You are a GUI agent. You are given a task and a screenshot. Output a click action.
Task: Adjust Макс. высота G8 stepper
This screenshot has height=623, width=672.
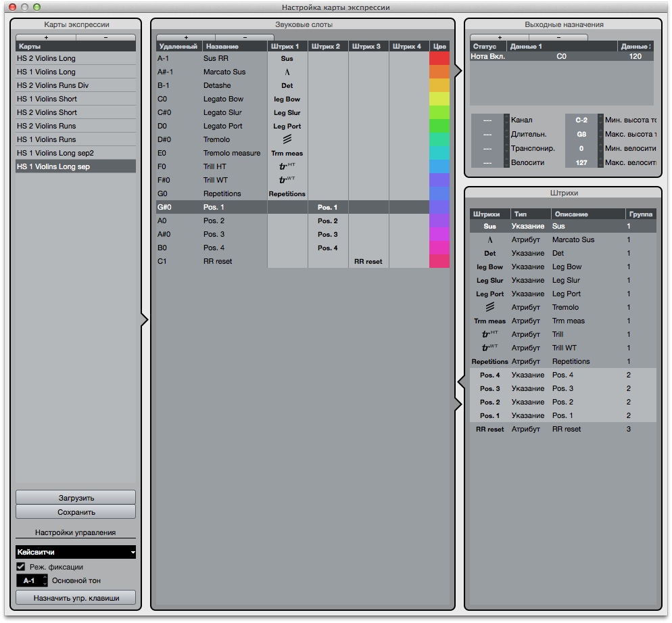pos(601,134)
